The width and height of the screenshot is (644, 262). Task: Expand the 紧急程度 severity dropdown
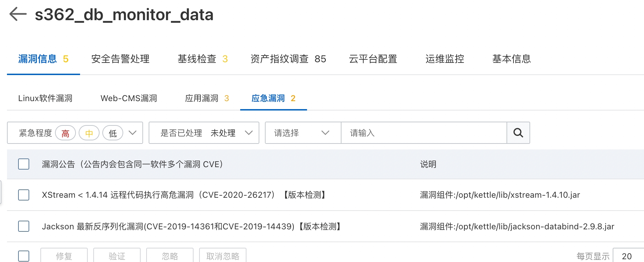(132, 133)
